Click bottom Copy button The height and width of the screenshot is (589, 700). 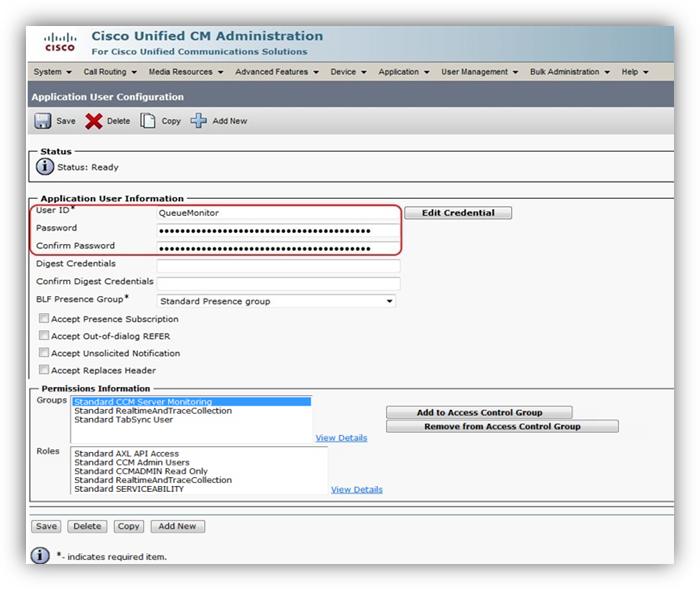(x=129, y=526)
